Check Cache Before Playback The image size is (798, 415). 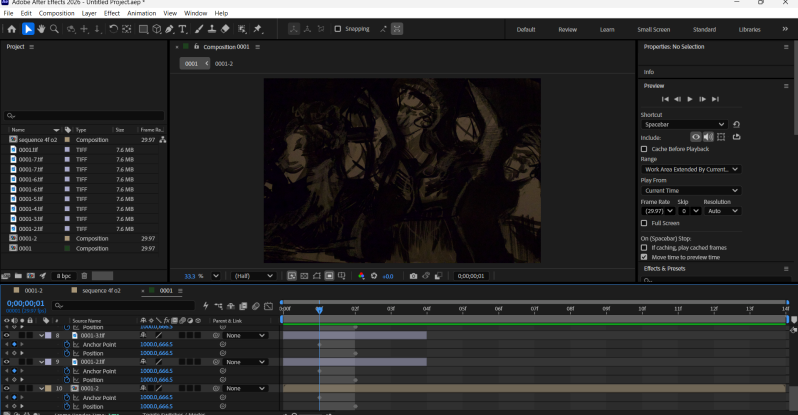(x=644, y=149)
